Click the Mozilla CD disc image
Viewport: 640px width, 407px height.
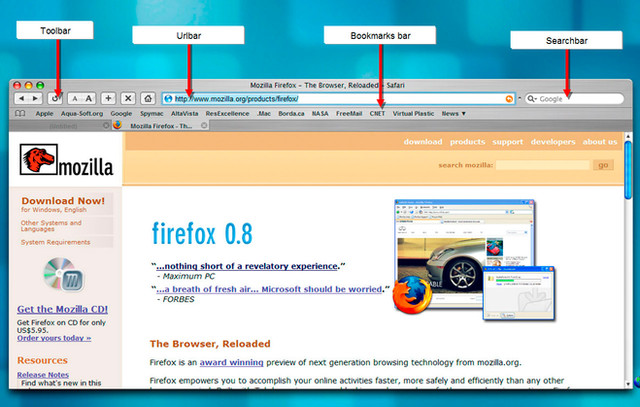(63, 275)
